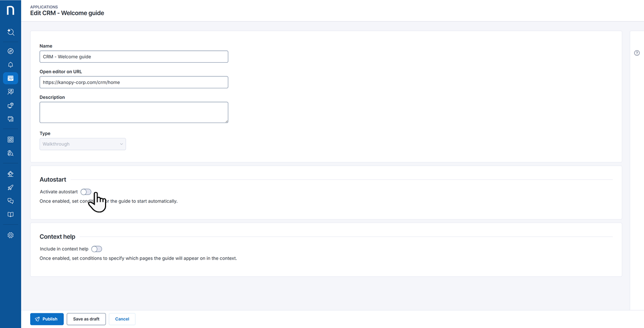This screenshot has width=644, height=328.
Task: Turn on Include in context help toggle
Action: [x=97, y=249]
